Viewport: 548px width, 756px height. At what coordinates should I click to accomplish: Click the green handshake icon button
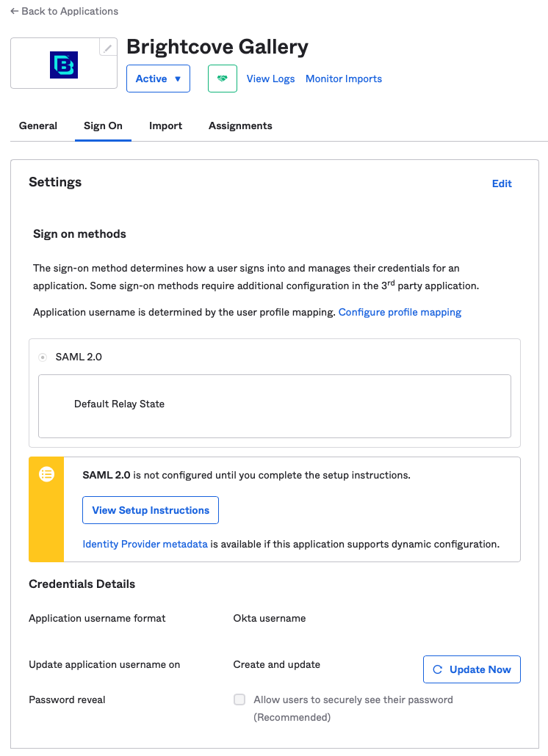point(223,79)
